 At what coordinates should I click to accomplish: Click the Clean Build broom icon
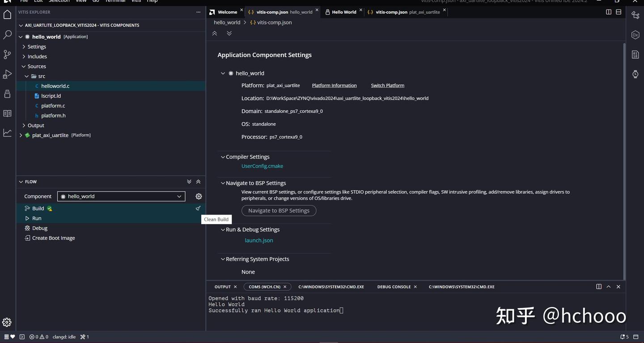(198, 208)
